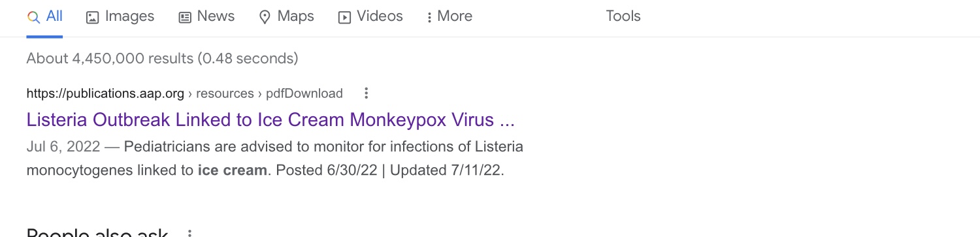Click the News tab newspaper icon
This screenshot has width=980, height=237.
(x=185, y=18)
